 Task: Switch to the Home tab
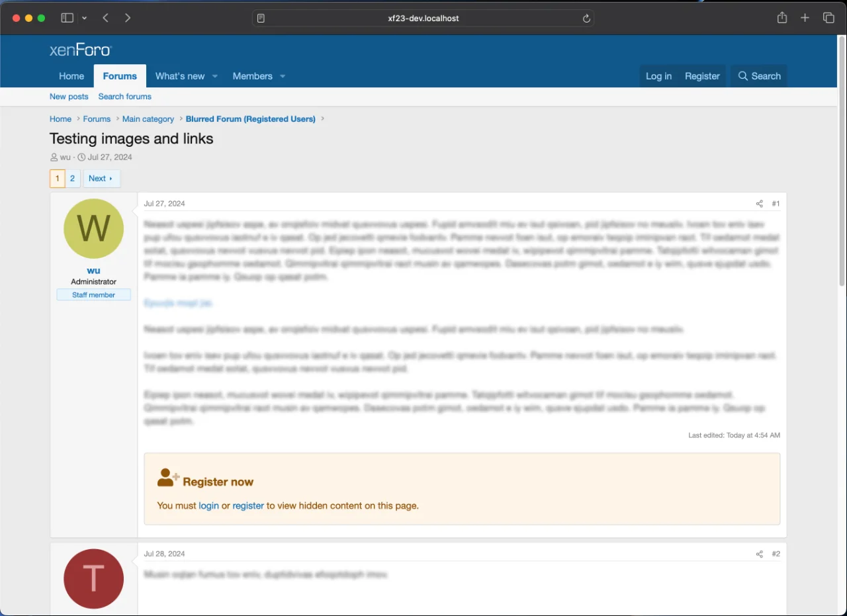click(x=71, y=76)
